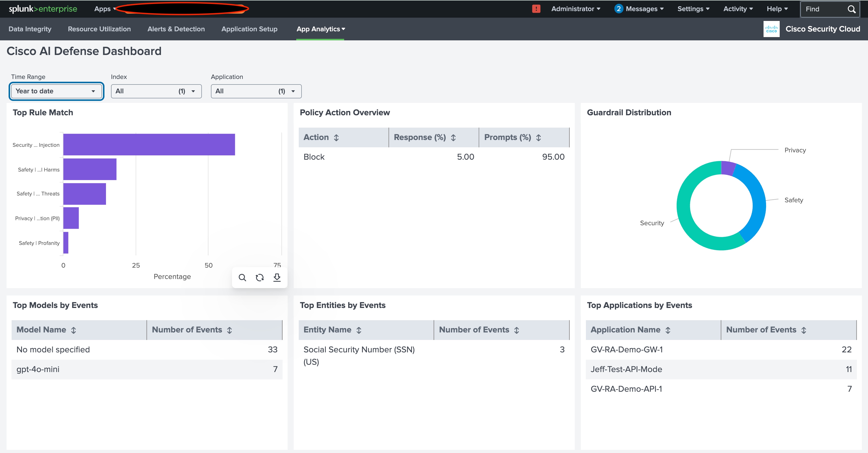Select the GV-RA-Demo-GW-1 application row

721,350
